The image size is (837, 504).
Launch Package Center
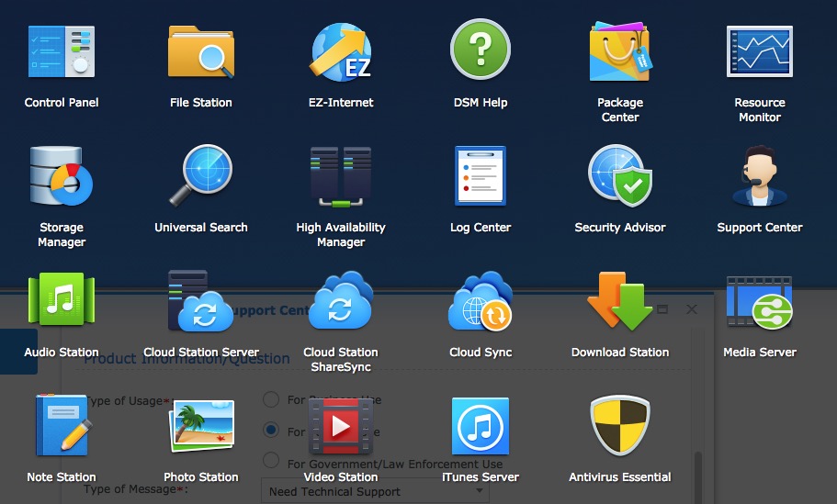tap(620, 51)
